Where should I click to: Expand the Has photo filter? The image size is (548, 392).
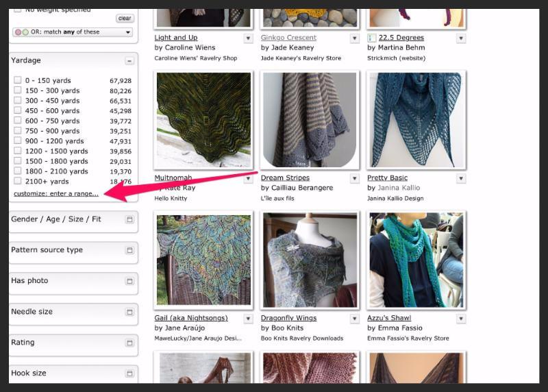(x=129, y=281)
